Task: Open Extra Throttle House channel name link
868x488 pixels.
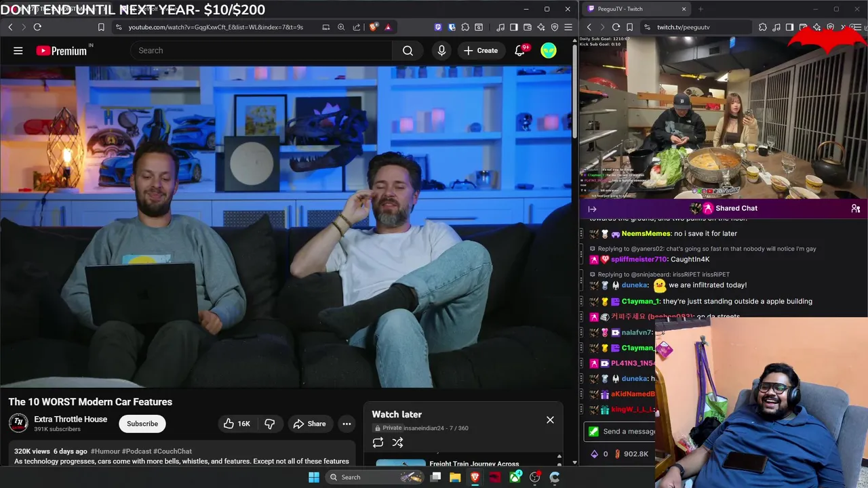Action: coord(71,420)
